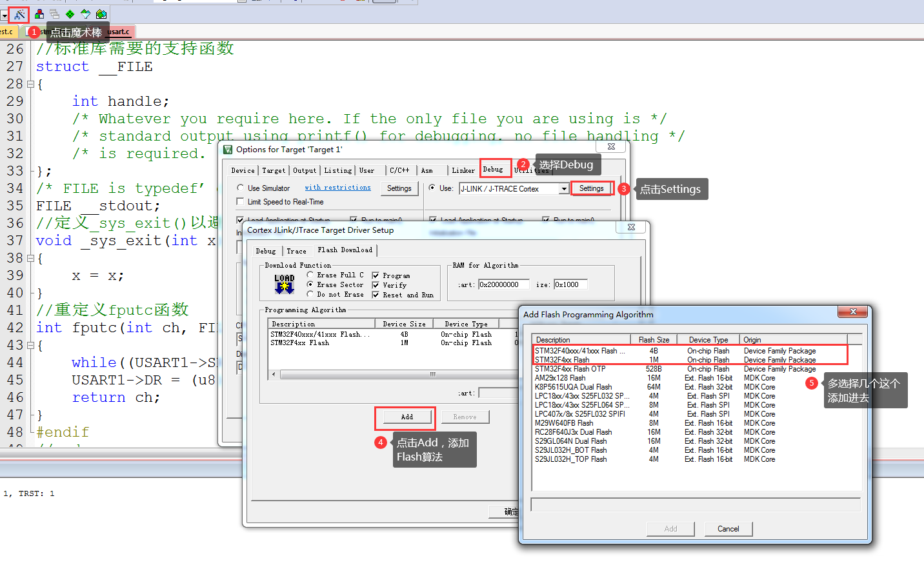
Task: Select 'STM32F4xx Flash OTP' algorithm row
Action: pos(690,369)
